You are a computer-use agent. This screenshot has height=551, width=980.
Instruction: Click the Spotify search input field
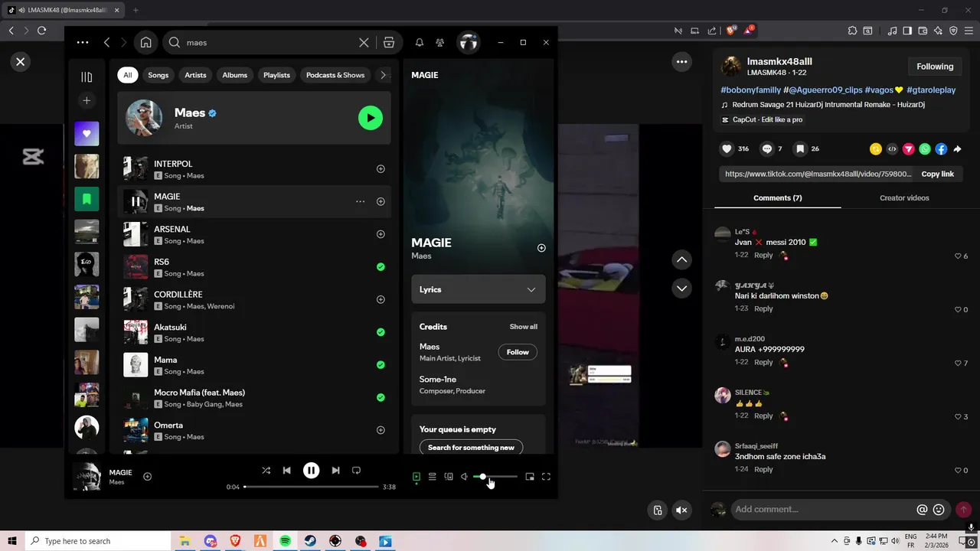270,43
